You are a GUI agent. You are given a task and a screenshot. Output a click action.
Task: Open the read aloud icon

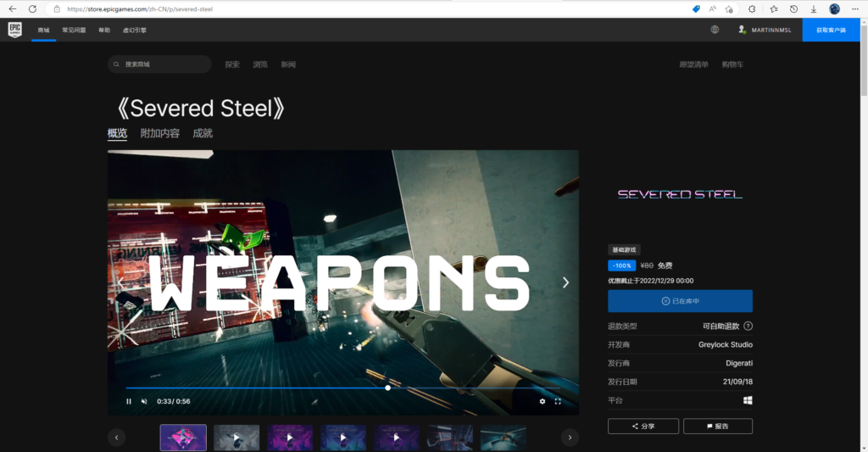712,8
